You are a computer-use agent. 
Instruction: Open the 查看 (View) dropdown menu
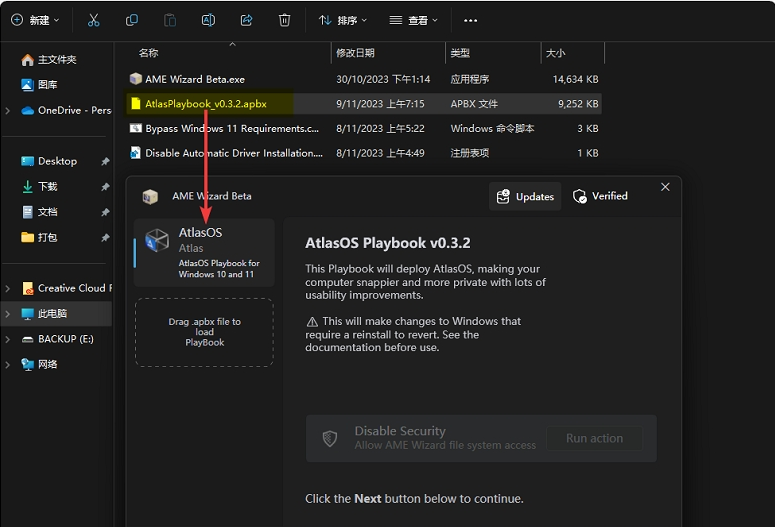413,20
